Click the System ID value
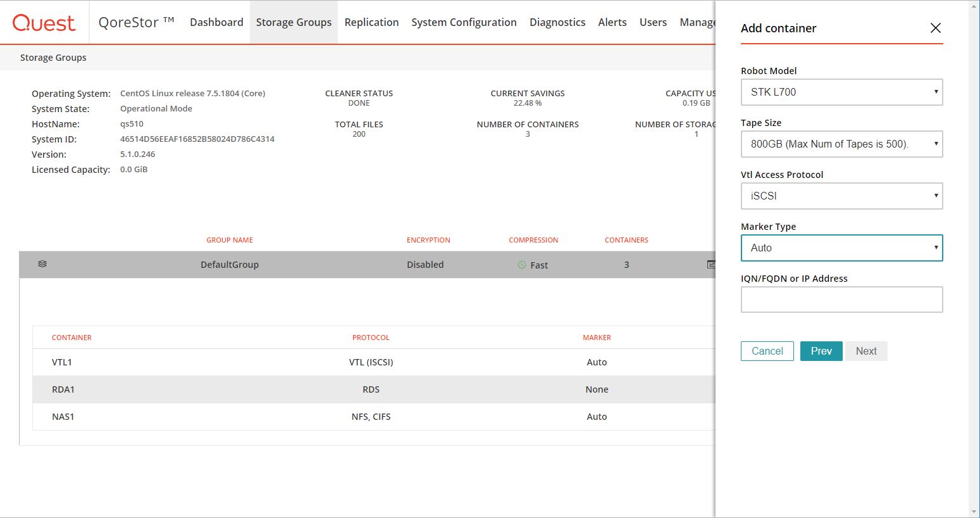Screen dimensions: 980x518 (197, 139)
